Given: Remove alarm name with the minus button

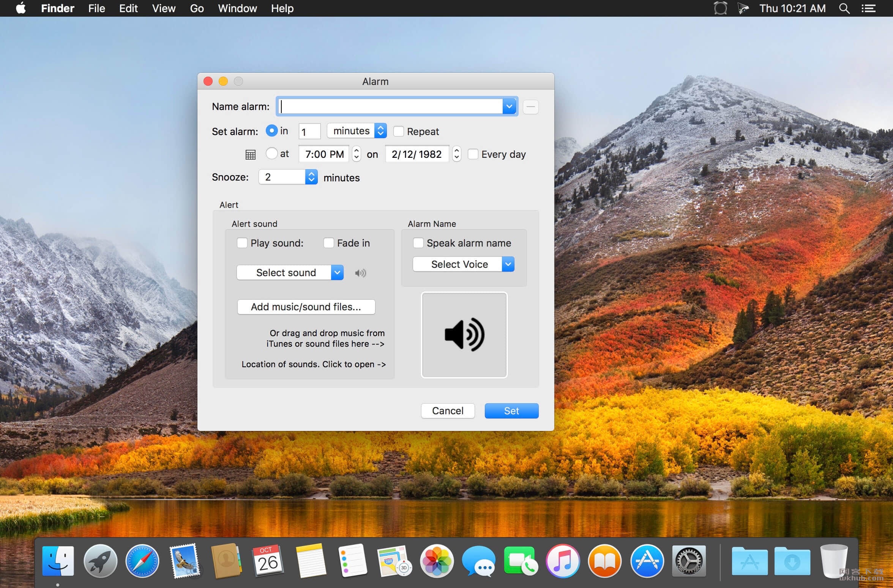Looking at the screenshot, I should 530,107.
